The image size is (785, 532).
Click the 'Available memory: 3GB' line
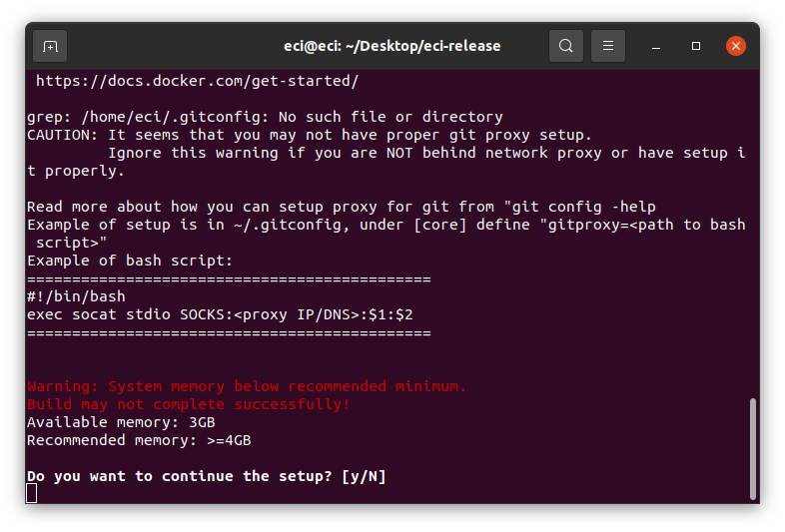click(121, 422)
